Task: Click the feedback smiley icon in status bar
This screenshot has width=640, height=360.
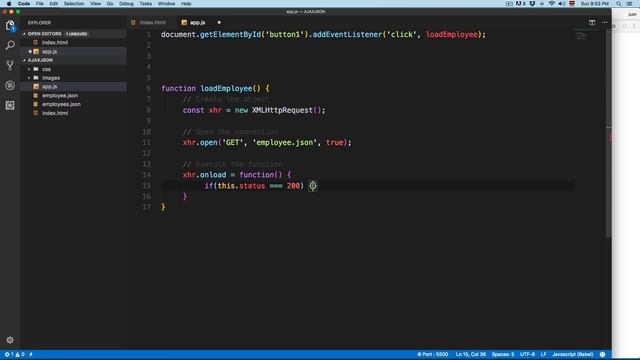Action: [x=602, y=355]
